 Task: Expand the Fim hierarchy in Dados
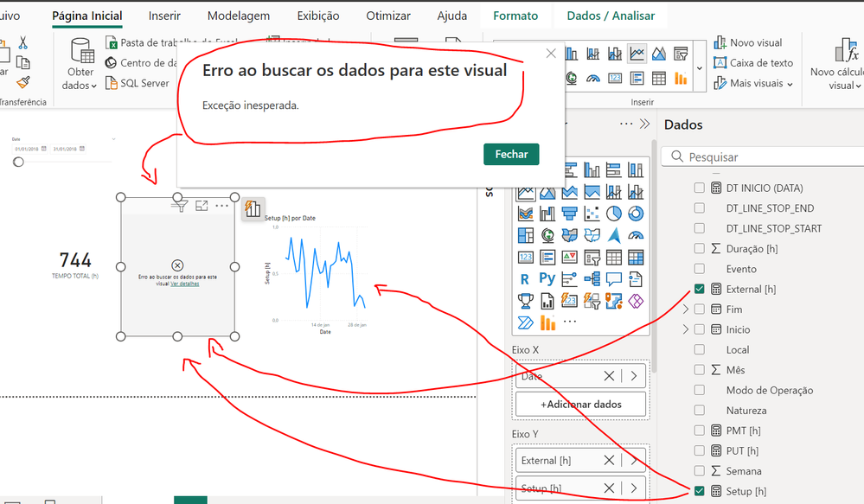(686, 309)
